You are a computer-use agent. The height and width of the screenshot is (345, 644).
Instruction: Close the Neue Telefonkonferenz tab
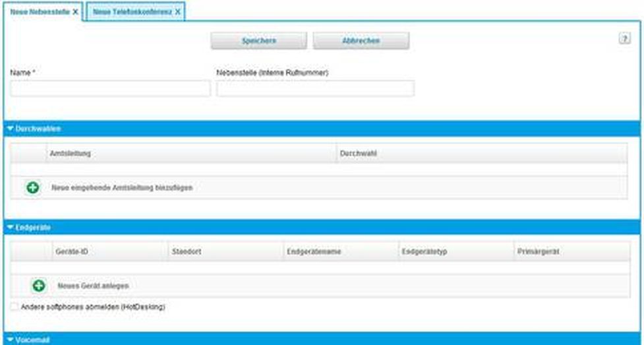point(178,12)
